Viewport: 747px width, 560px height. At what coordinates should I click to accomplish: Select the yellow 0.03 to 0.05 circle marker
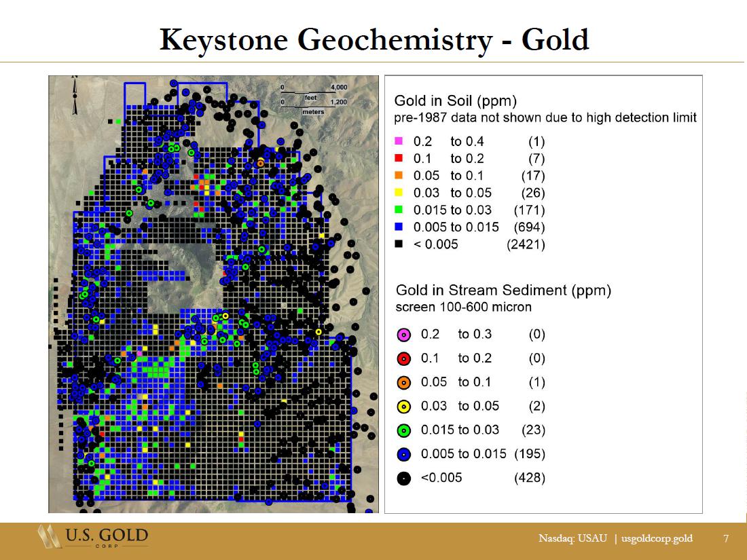pos(403,407)
